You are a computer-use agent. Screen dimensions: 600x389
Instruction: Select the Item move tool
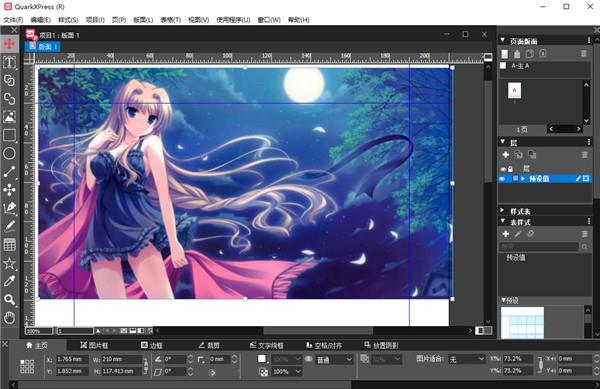point(9,44)
